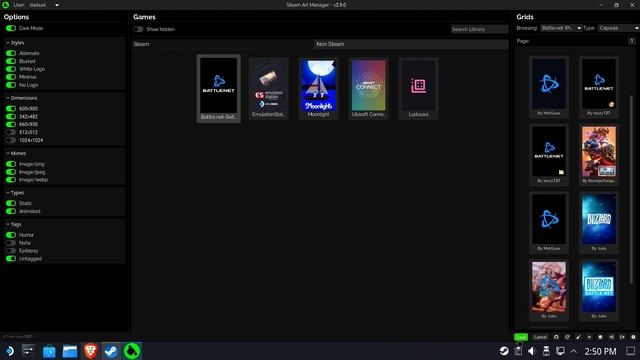Image resolution: width=640 pixels, height=360 pixels.
Task: Select the EmulationStation game capsule
Action: [269, 89]
